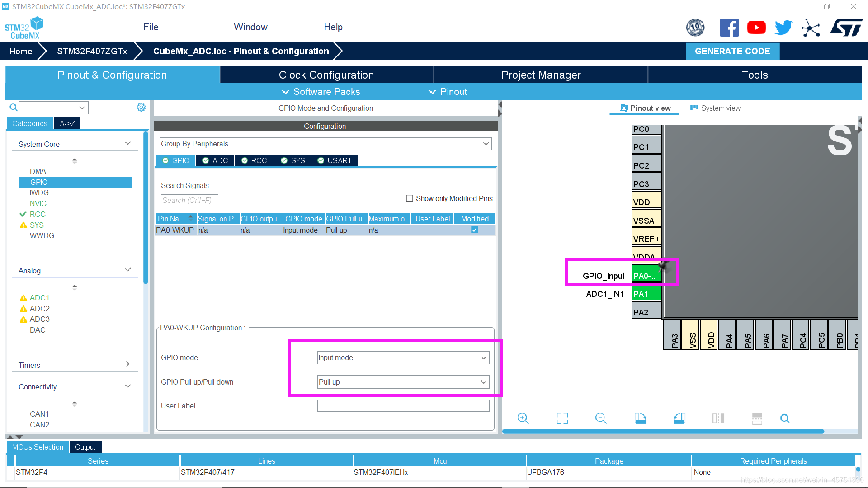Click the GENERATE CODE button
868x488 pixels.
tap(733, 51)
